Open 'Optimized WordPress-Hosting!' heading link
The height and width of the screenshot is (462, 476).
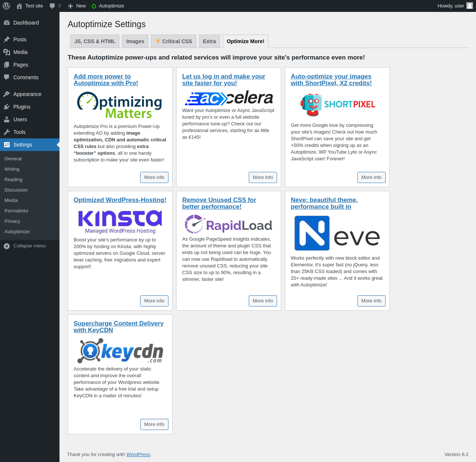[120, 200]
